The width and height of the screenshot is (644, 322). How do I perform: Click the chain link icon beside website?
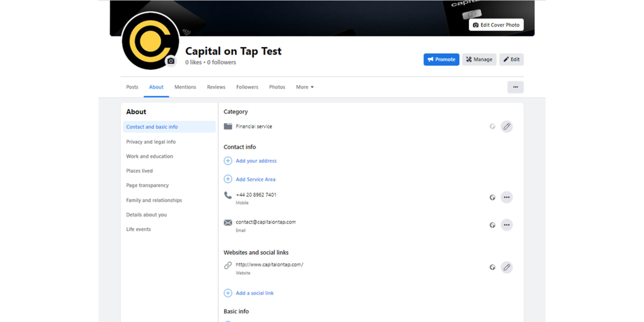pyautogui.click(x=228, y=265)
